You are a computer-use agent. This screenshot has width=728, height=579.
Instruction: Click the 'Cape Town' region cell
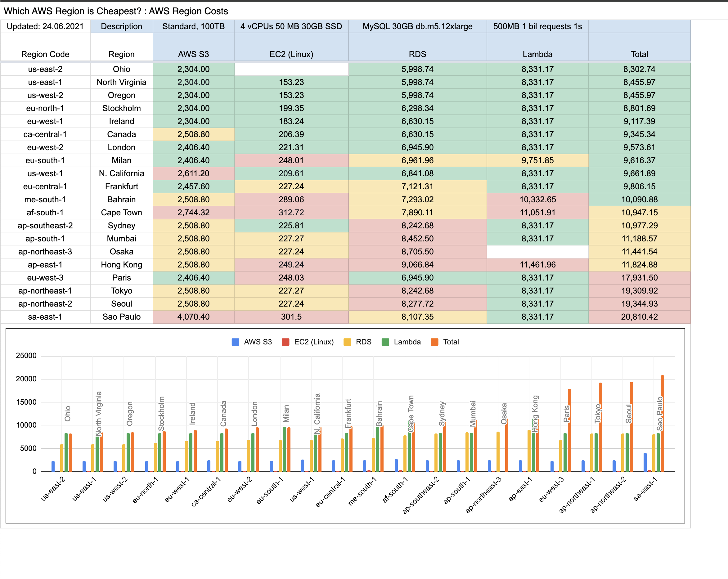tap(122, 213)
